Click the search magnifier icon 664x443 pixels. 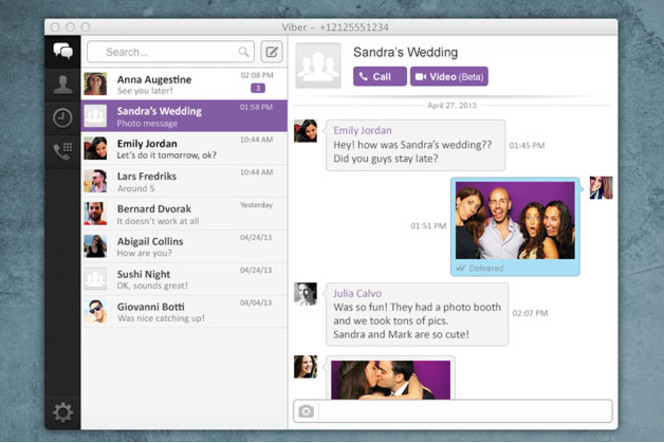pyautogui.click(x=244, y=52)
